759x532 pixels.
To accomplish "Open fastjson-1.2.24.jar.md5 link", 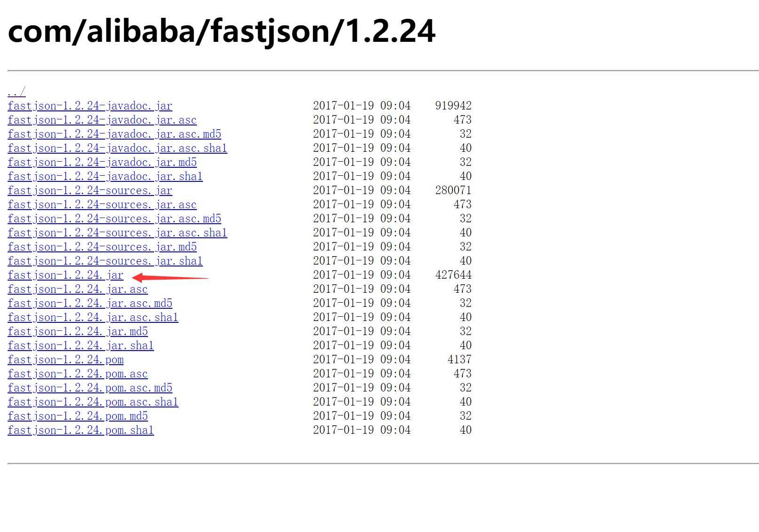I will point(78,331).
